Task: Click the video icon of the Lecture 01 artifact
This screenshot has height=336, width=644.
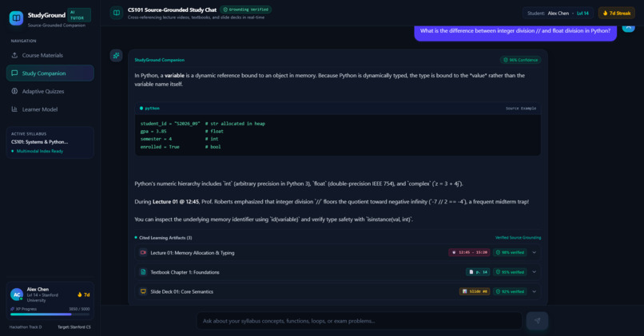Action: click(143, 253)
